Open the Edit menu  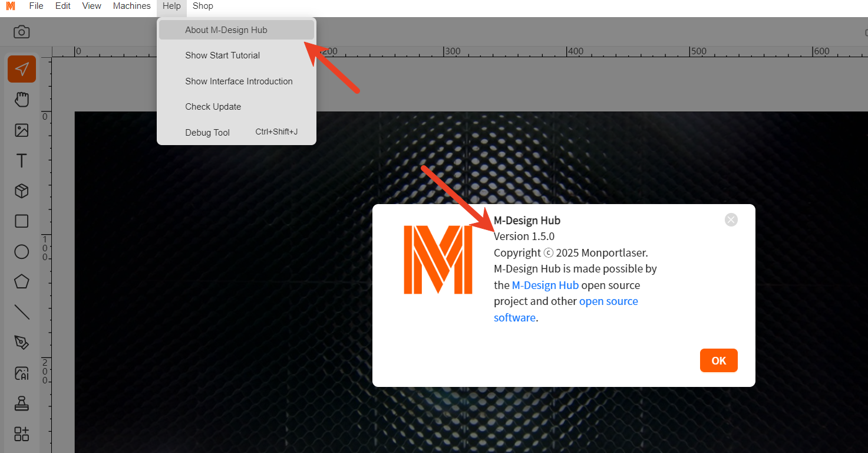point(63,6)
